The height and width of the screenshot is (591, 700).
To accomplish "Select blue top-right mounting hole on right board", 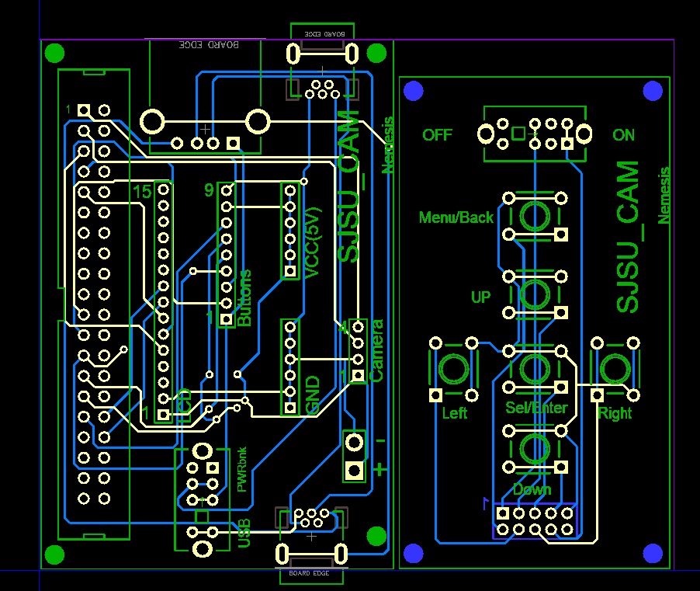I will [653, 91].
